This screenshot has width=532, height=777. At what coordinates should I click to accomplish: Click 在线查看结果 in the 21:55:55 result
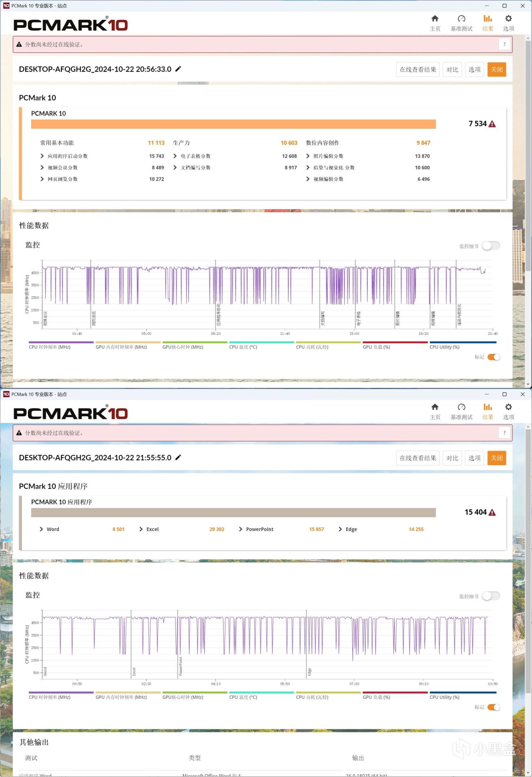pyautogui.click(x=418, y=458)
